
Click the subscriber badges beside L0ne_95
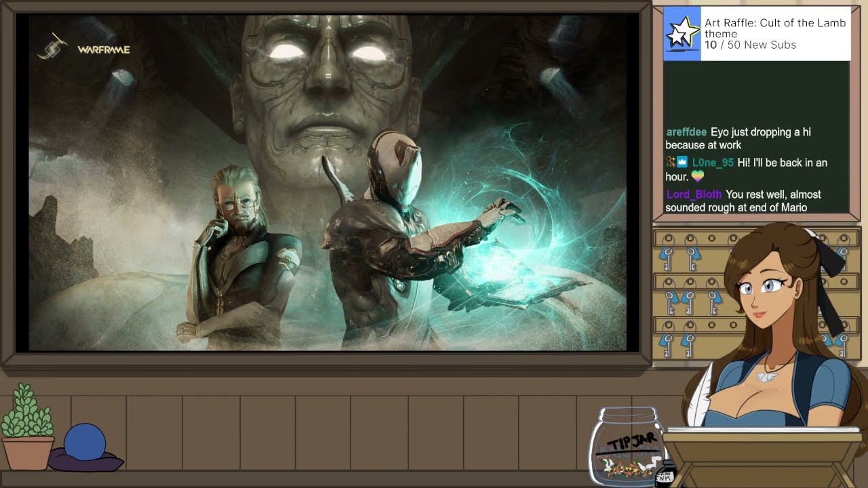677,163
